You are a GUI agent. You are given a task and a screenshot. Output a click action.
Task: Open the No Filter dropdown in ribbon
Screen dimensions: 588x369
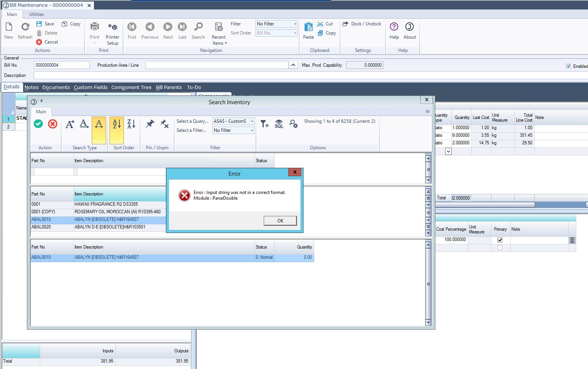(276, 24)
